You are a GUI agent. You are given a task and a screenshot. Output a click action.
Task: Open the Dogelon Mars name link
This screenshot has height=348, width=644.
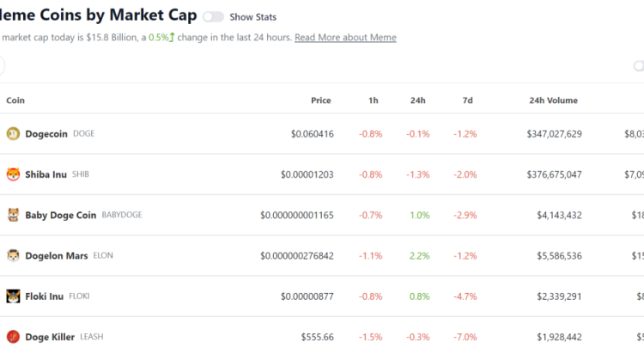[57, 255]
